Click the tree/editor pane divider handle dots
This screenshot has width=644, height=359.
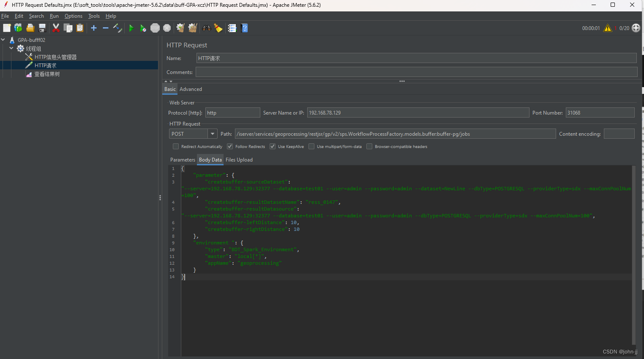point(160,197)
